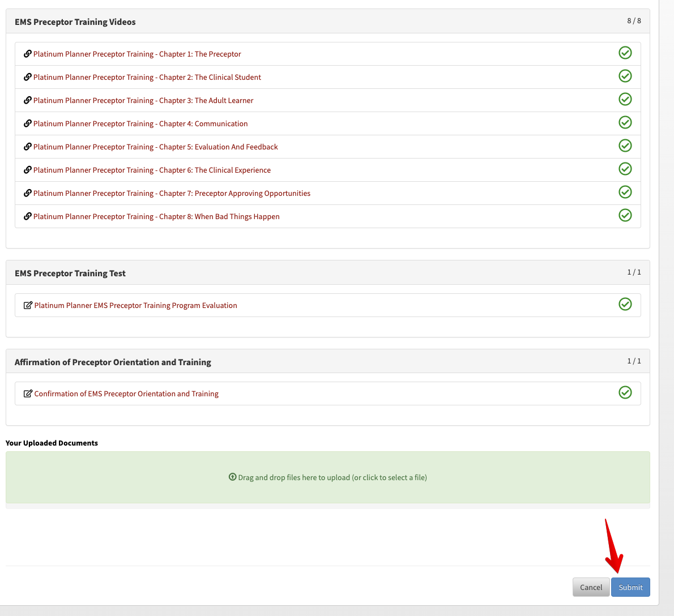Click the green checkmark for Chapter 2
Image resolution: width=674 pixels, height=616 pixels.
625,76
